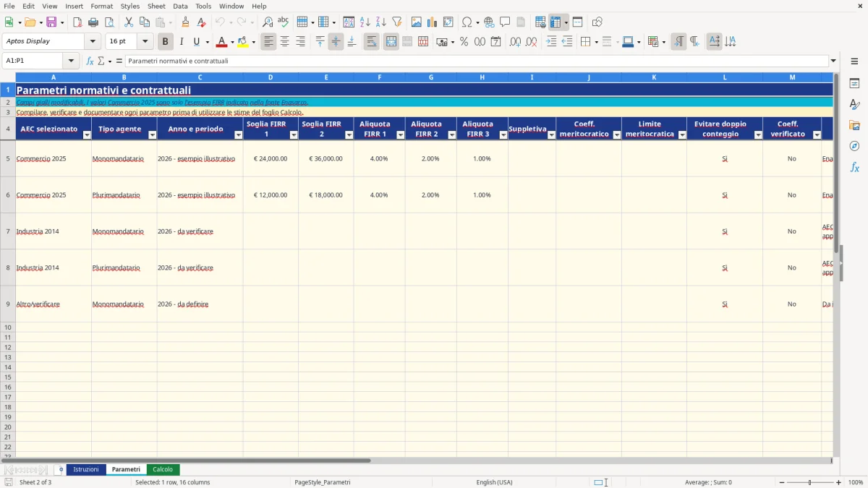Insert Comment speech bubble icon
The width and height of the screenshot is (868, 488).
click(x=505, y=22)
